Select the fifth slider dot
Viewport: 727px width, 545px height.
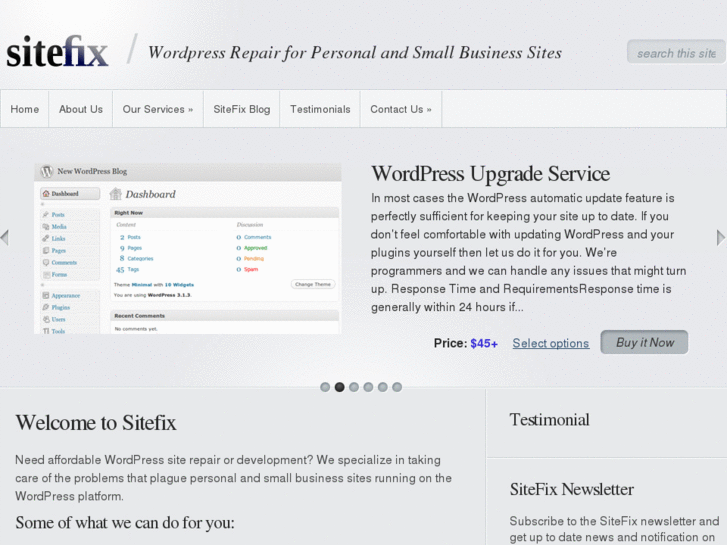click(383, 387)
